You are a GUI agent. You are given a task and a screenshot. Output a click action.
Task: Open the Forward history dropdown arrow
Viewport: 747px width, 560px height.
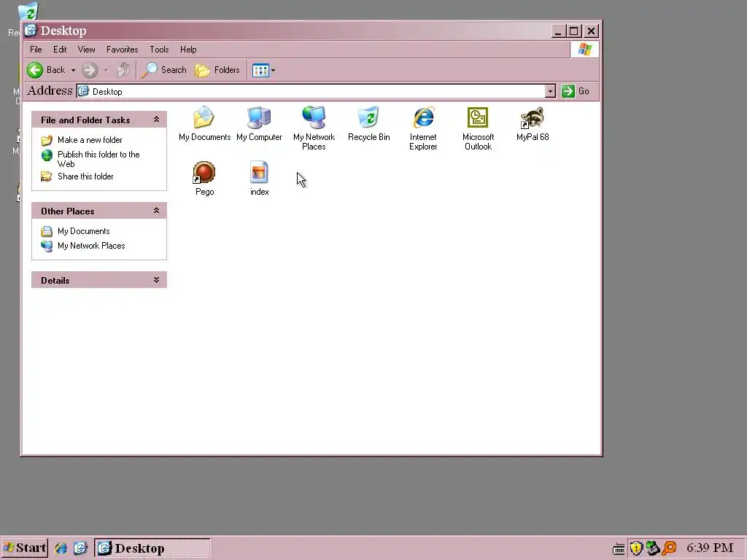[106, 71]
